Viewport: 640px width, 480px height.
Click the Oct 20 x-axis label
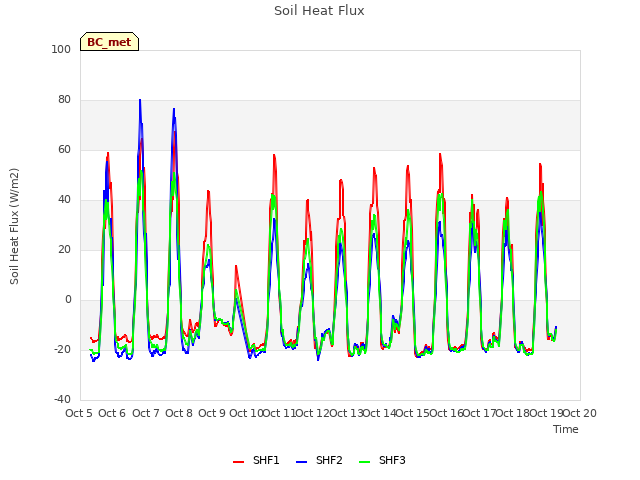point(580,413)
